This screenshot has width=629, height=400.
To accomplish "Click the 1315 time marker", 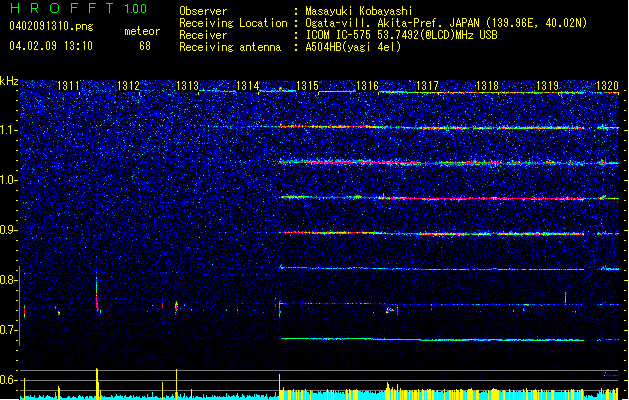I will pyautogui.click(x=307, y=86).
